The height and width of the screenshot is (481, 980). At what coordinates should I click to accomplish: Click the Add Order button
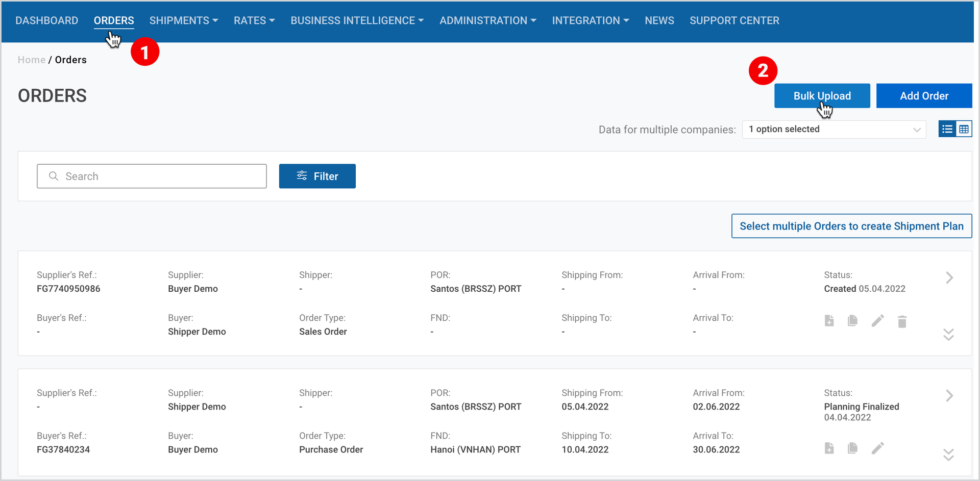click(924, 96)
